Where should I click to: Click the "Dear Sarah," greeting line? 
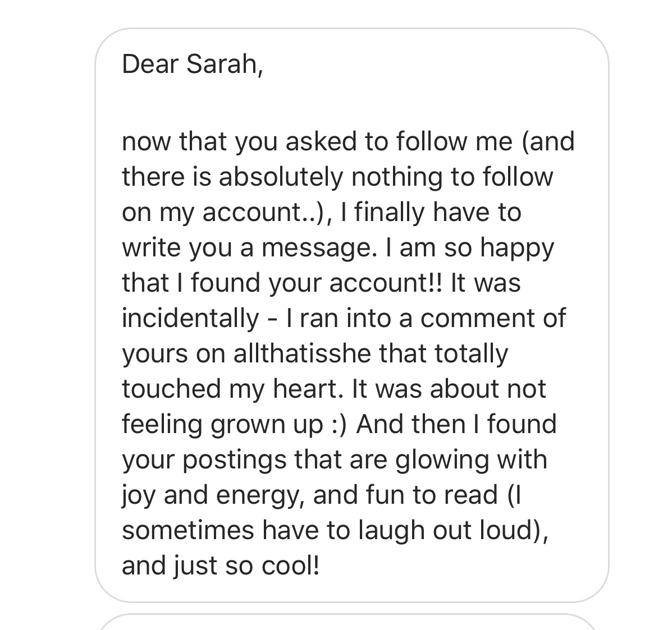[x=192, y=64]
